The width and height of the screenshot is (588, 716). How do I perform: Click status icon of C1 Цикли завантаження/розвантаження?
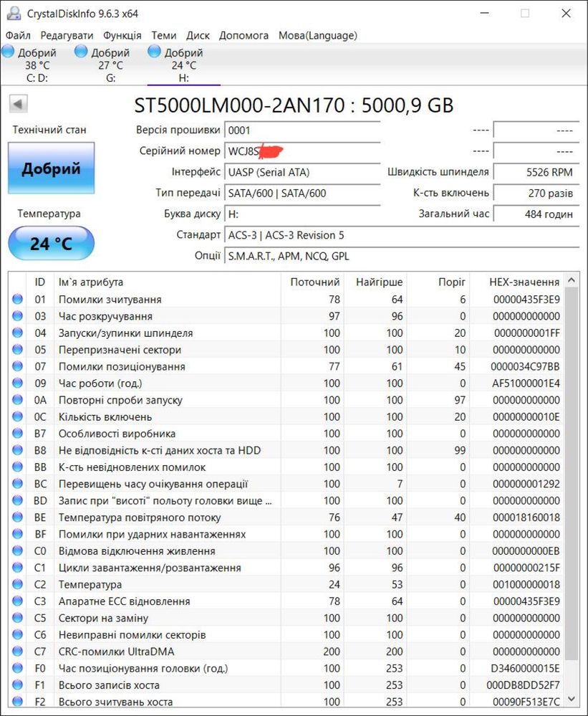coord(17,568)
